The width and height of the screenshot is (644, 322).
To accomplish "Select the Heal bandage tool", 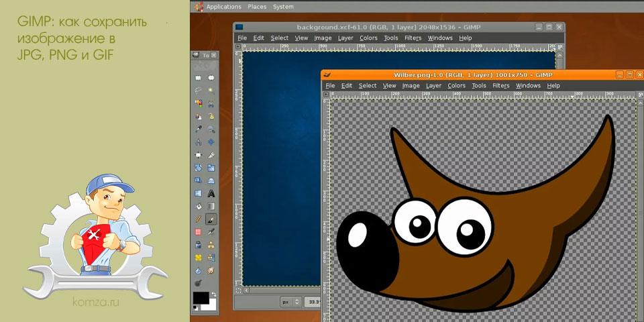I will coord(198,258).
